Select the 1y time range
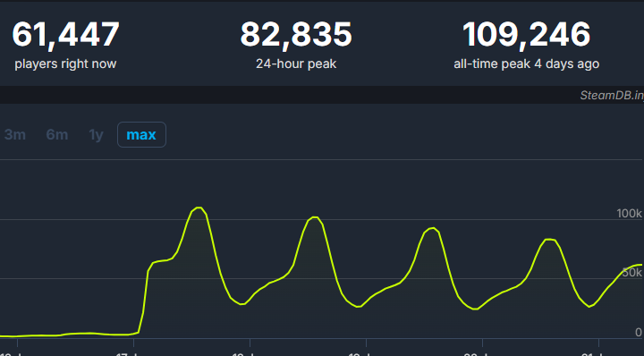This screenshot has height=356, width=644. pyautogui.click(x=96, y=135)
